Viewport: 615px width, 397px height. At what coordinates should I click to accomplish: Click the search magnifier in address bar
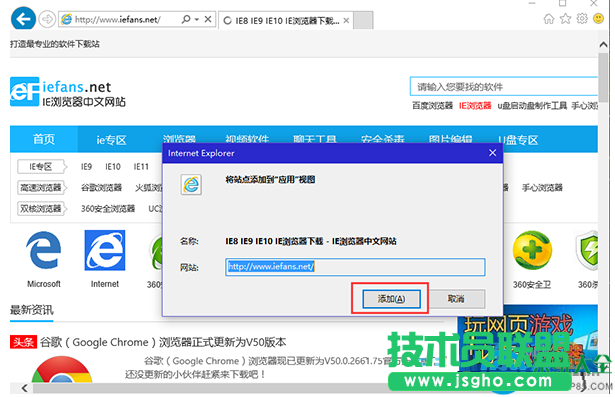[x=186, y=19]
